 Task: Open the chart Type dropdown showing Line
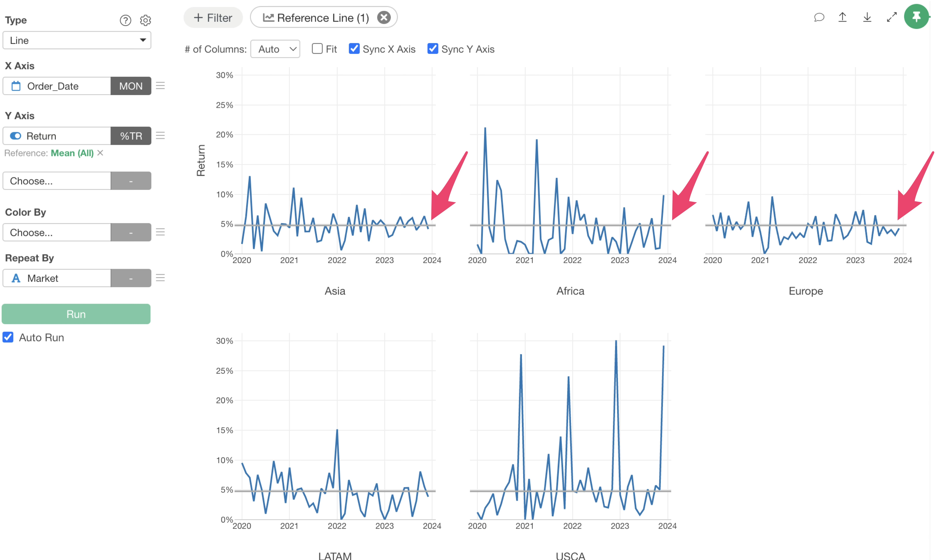(77, 40)
